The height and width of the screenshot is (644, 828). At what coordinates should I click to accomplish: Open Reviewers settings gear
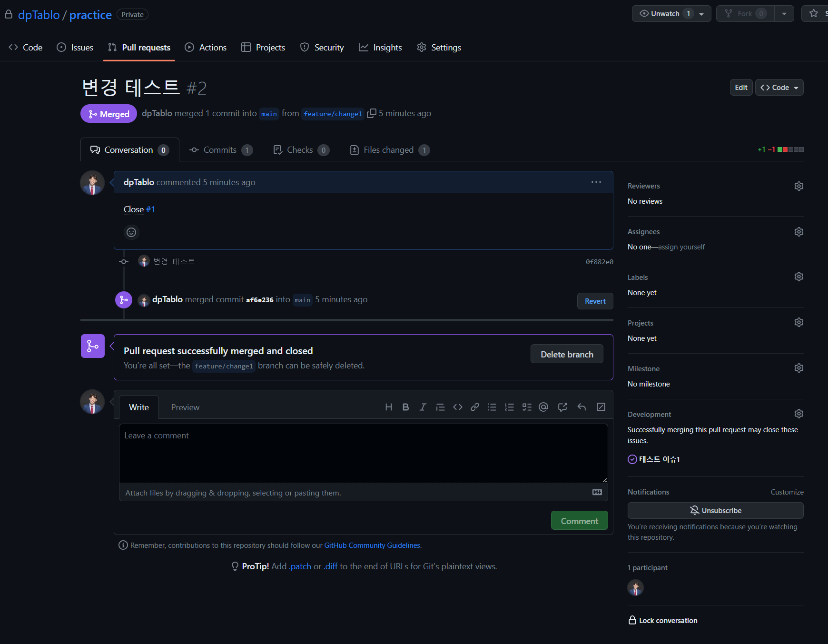tap(799, 186)
